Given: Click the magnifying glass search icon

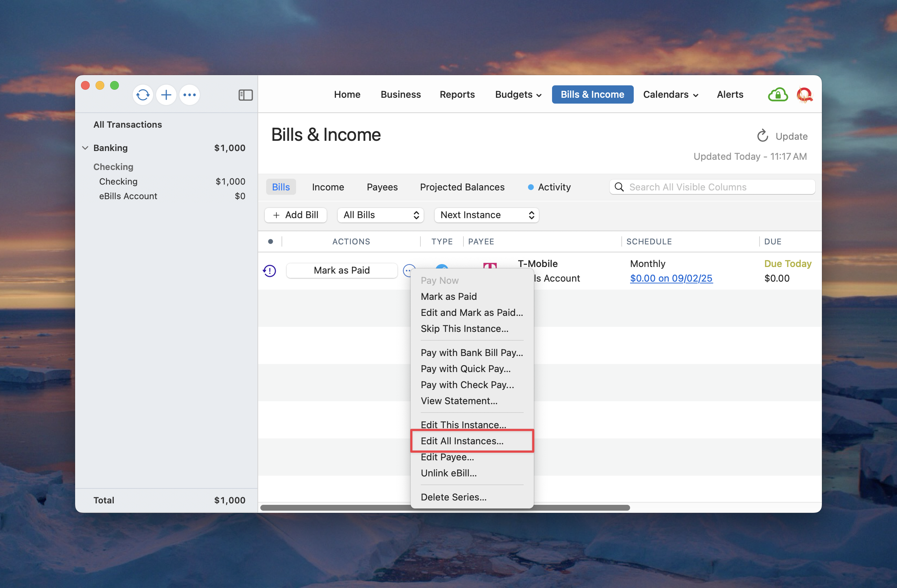Looking at the screenshot, I should tap(619, 187).
